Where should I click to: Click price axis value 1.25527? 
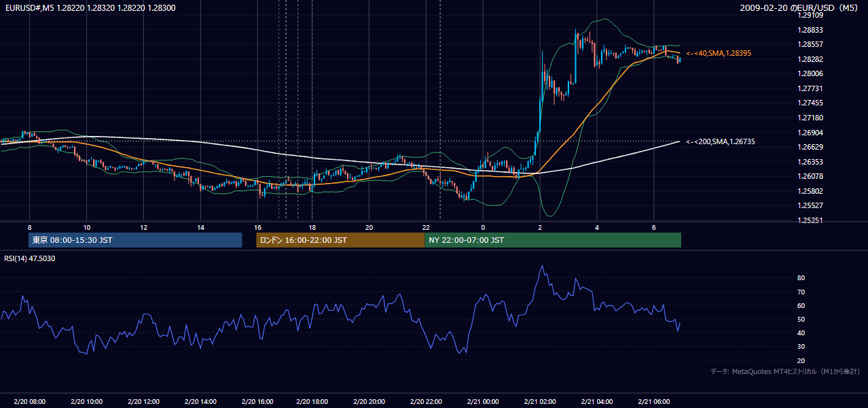pos(810,205)
